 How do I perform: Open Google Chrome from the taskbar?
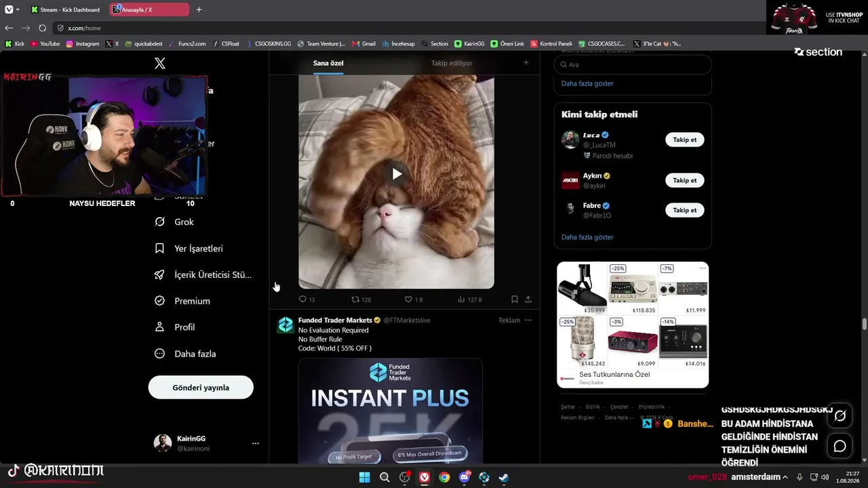pos(444,477)
